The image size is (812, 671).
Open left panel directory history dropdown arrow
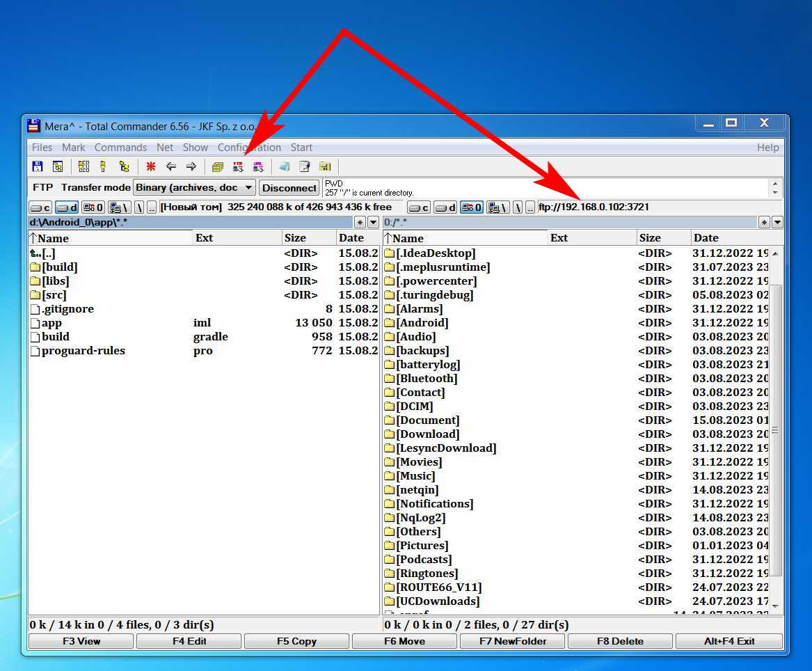pos(374,223)
